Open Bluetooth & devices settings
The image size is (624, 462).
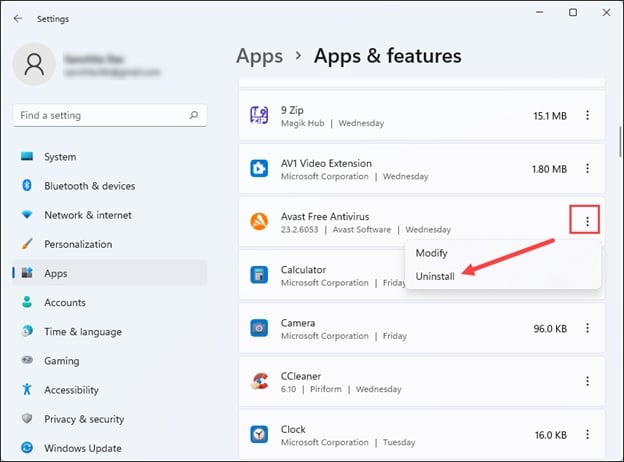[x=110, y=186]
